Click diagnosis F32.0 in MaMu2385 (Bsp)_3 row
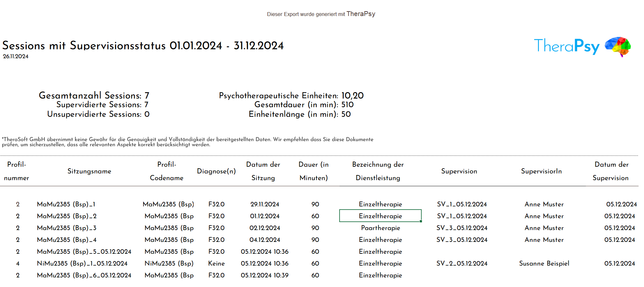 coord(217,228)
